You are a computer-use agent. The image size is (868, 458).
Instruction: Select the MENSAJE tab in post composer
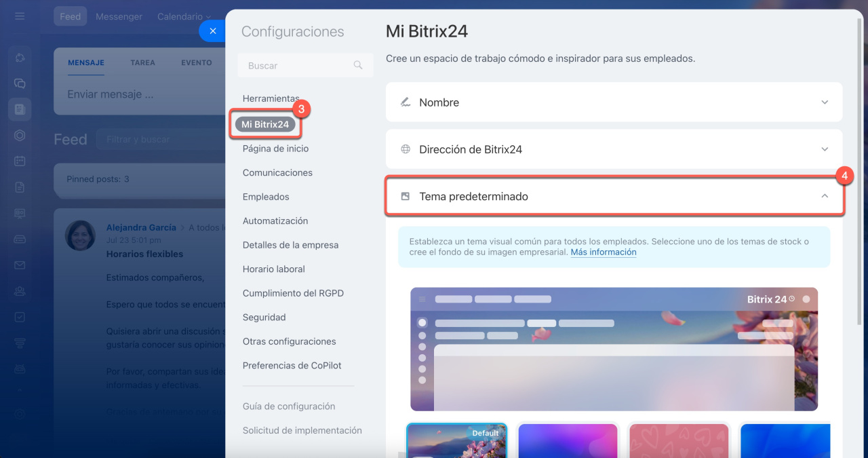[86, 62]
